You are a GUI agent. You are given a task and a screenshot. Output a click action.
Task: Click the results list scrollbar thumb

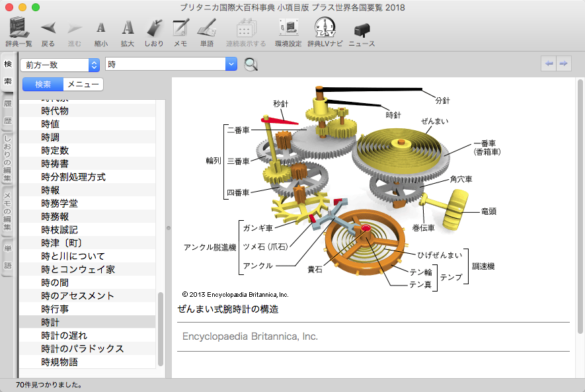tap(161, 329)
